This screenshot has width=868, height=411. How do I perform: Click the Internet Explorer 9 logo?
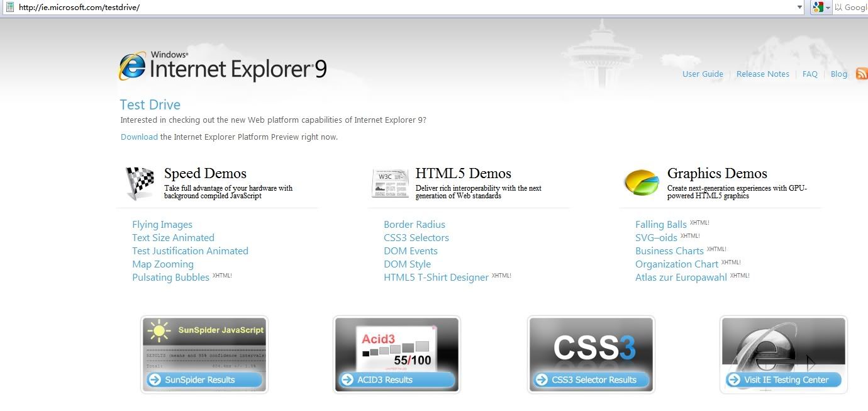(223, 67)
